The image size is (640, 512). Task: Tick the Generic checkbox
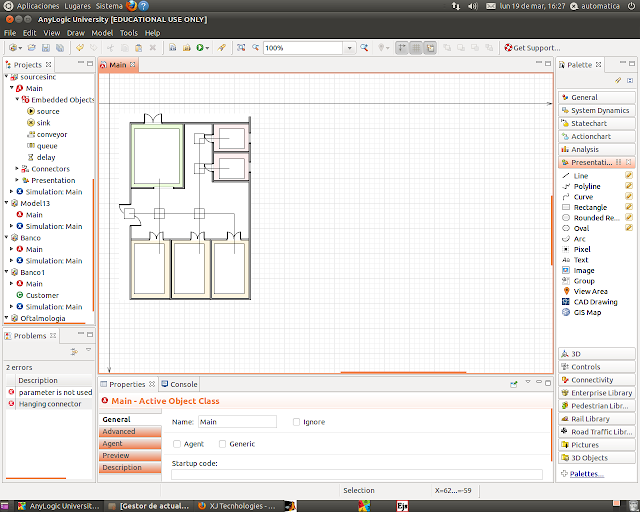[x=223, y=443]
